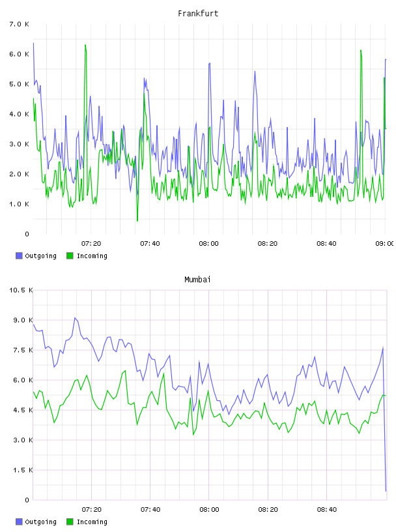The width and height of the screenshot is (396, 532).
Task: Click the 08:00 time label in Frankfurt chart
Action: coord(209,244)
